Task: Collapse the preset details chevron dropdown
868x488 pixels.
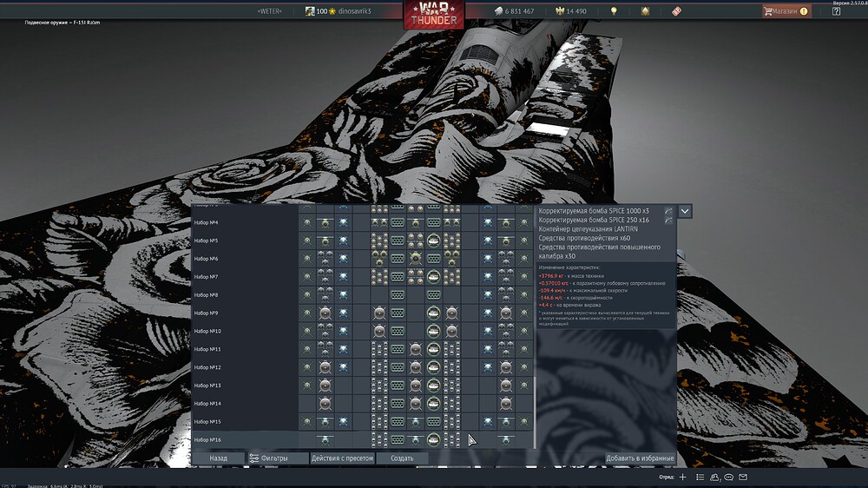Action: (x=685, y=211)
